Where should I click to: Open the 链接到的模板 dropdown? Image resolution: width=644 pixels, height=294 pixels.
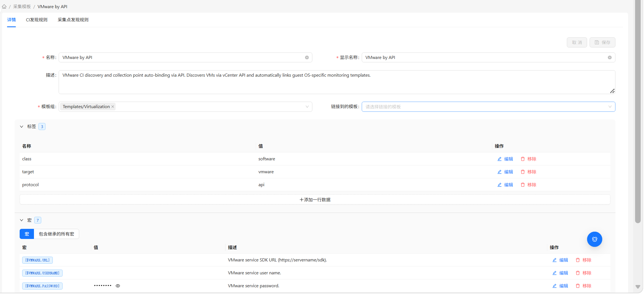(x=488, y=107)
